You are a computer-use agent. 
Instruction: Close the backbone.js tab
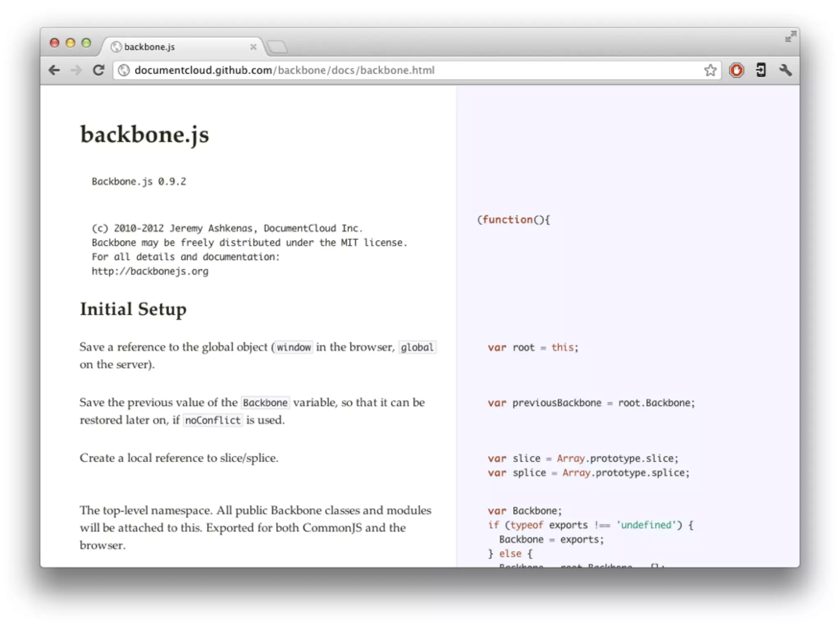(x=253, y=47)
